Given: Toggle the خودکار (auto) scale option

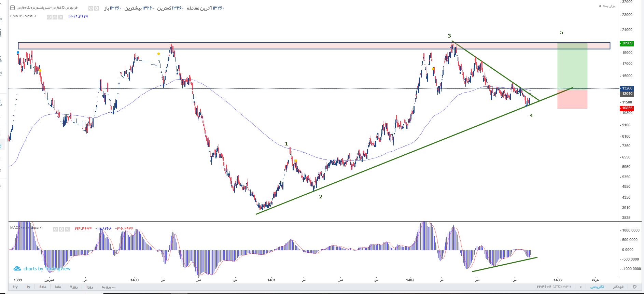Looking at the screenshot, I should click(618, 287).
